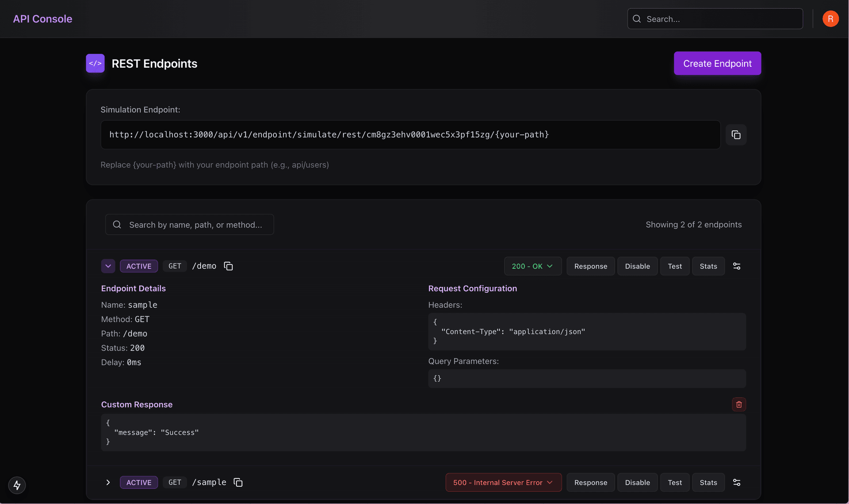This screenshot has width=849, height=504.
Task: Test the /sample endpoint
Action: click(x=674, y=482)
